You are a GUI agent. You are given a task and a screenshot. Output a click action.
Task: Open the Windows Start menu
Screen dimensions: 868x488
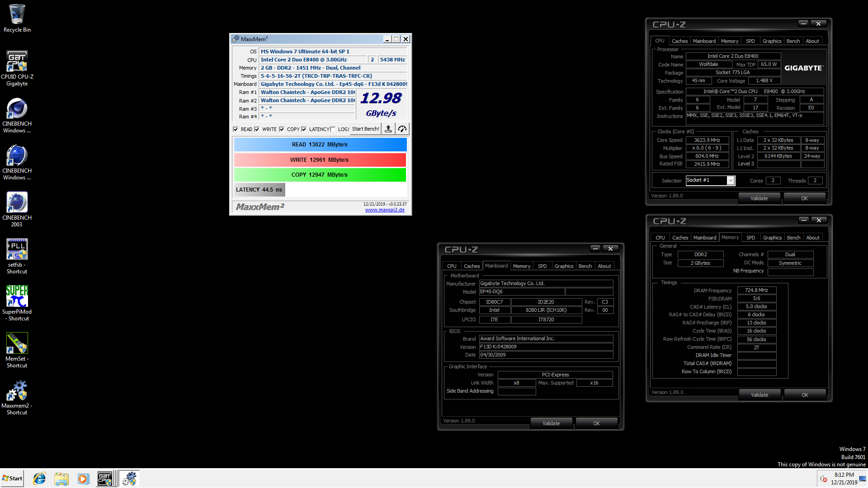[12, 479]
